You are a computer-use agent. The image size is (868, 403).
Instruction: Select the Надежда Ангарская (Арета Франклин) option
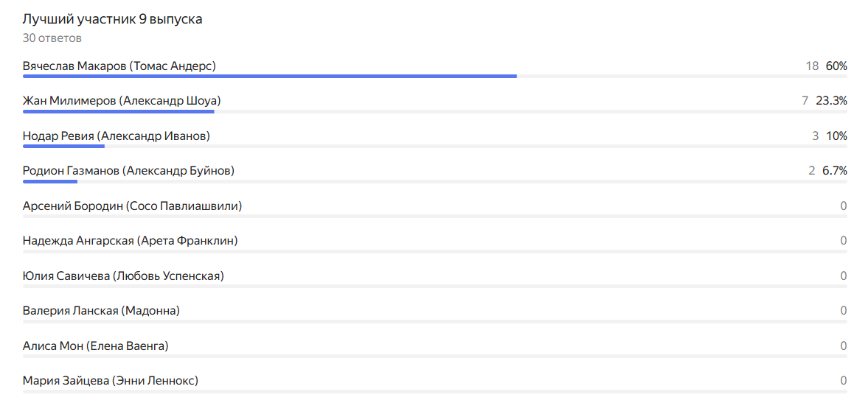130,241
